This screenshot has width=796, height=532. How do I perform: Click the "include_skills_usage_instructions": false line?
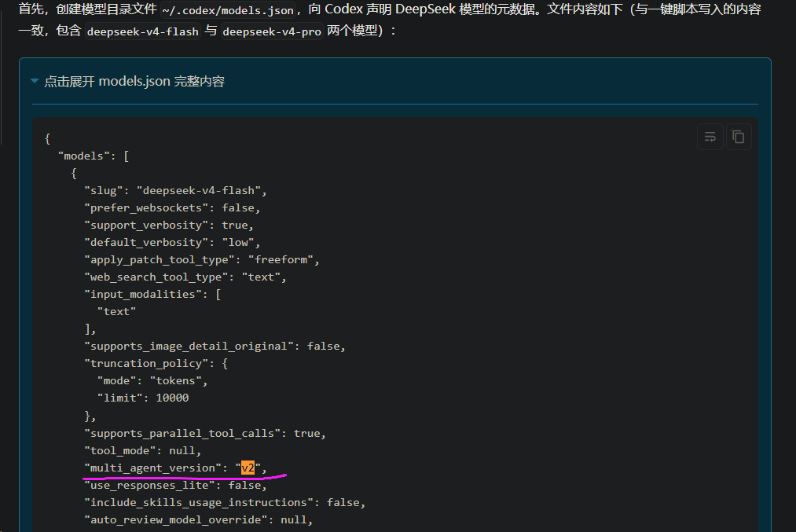(x=225, y=502)
